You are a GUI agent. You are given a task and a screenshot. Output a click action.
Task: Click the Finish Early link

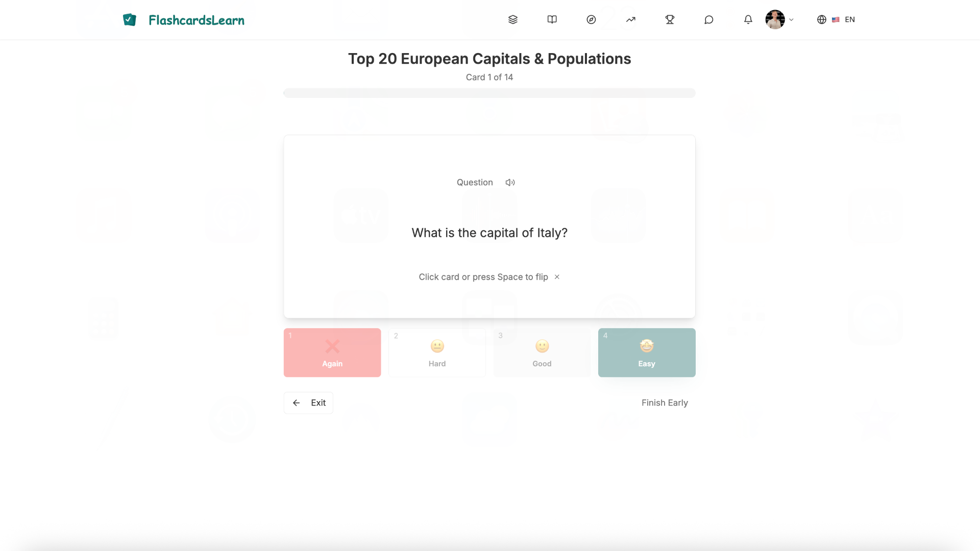click(x=665, y=403)
